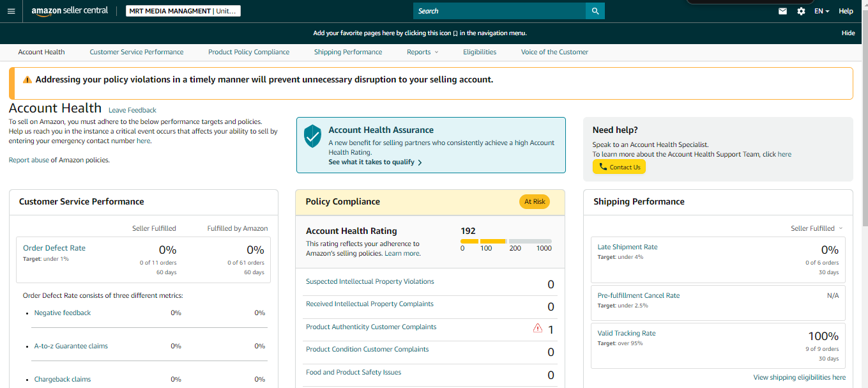
Task: Click the Amazon Seller Central logo
Action: pos(70,11)
